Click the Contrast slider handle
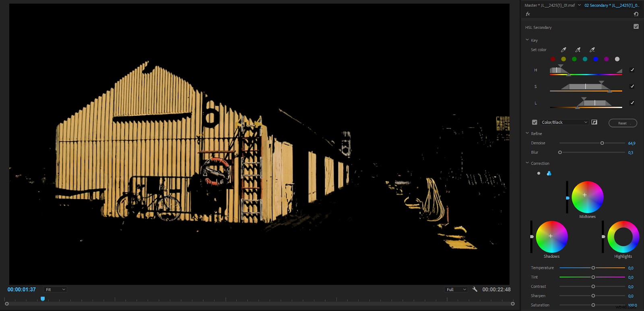 pyautogui.click(x=593, y=286)
